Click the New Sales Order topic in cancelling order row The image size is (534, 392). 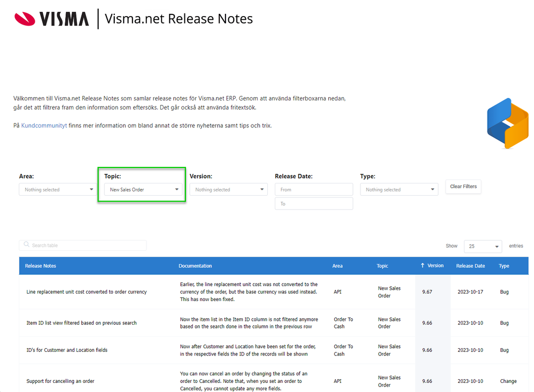[389, 381]
